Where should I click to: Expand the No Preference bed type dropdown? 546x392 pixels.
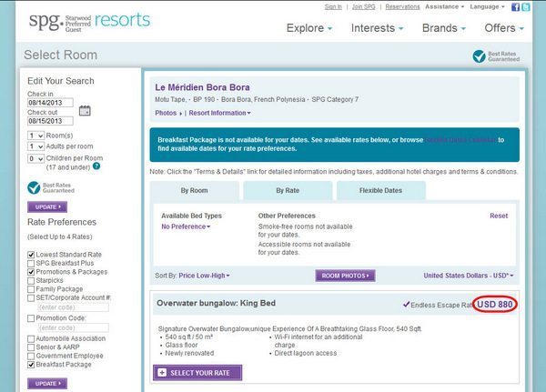click(x=186, y=226)
